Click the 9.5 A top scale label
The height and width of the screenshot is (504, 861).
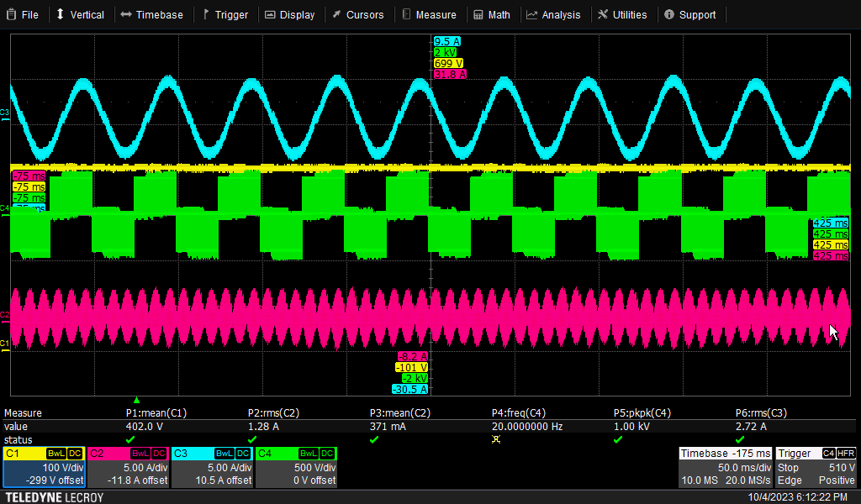[447, 42]
